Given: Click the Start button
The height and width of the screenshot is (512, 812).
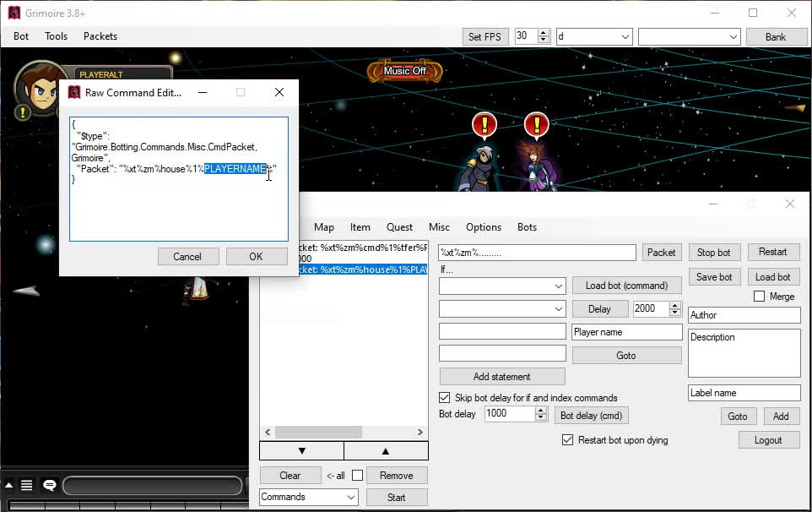Looking at the screenshot, I should pyautogui.click(x=397, y=497).
